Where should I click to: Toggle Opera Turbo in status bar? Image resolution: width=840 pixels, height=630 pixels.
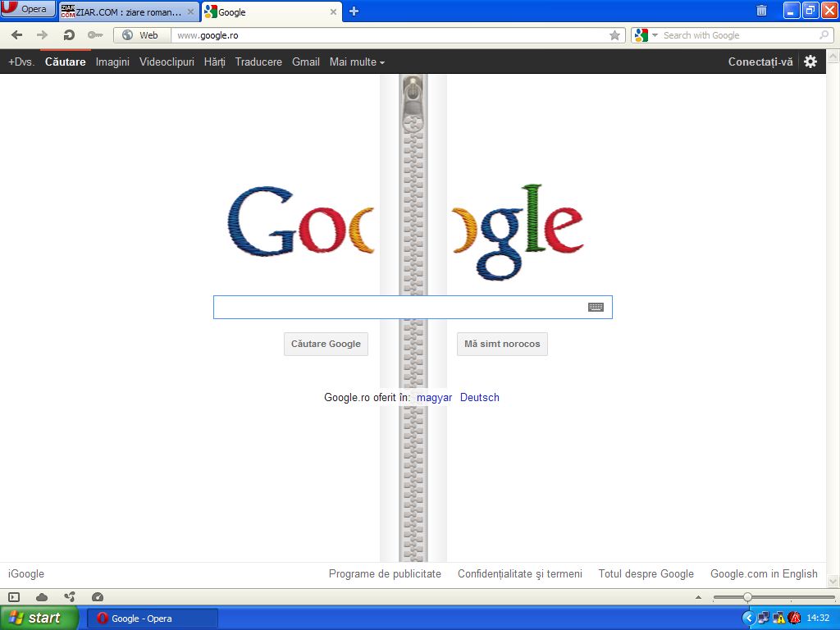[98, 597]
